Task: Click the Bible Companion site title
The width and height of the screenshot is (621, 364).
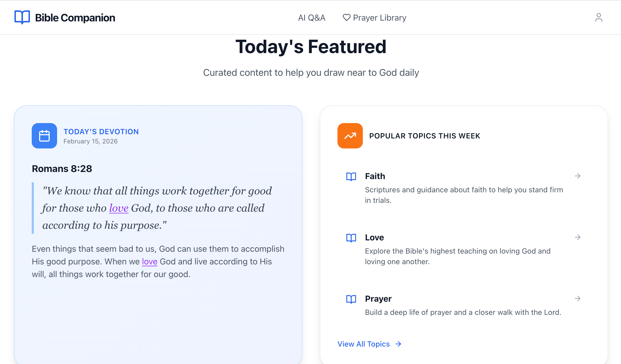Action: pyautogui.click(x=75, y=18)
